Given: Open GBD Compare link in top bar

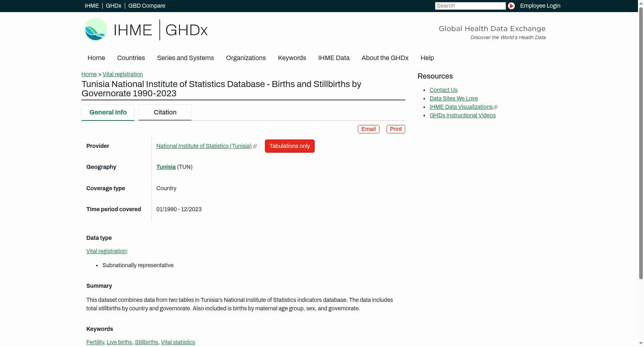Looking at the screenshot, I should pos(147,6).
